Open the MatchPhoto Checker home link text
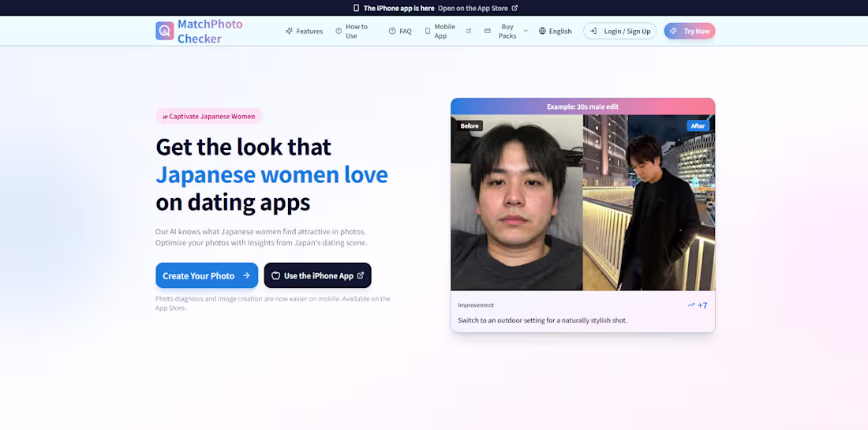The height and width of the screenshot is (430, 868). (210, 31)
